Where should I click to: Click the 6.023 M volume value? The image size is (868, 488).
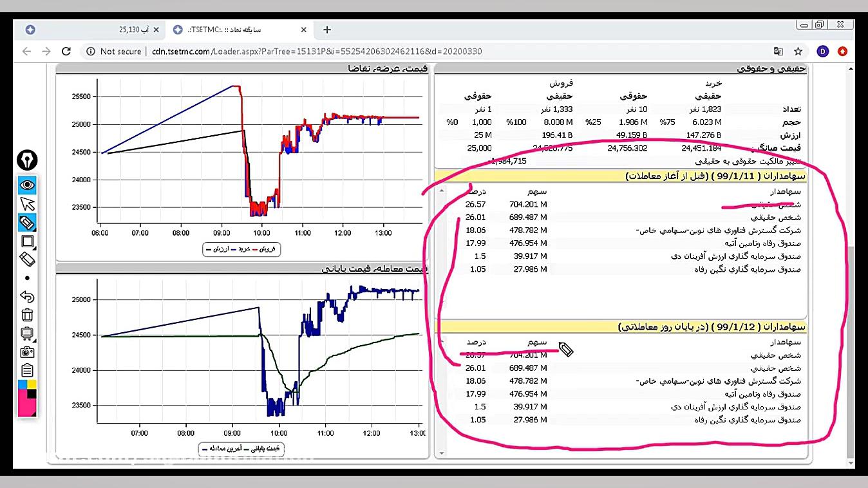[x=706, y=122]
